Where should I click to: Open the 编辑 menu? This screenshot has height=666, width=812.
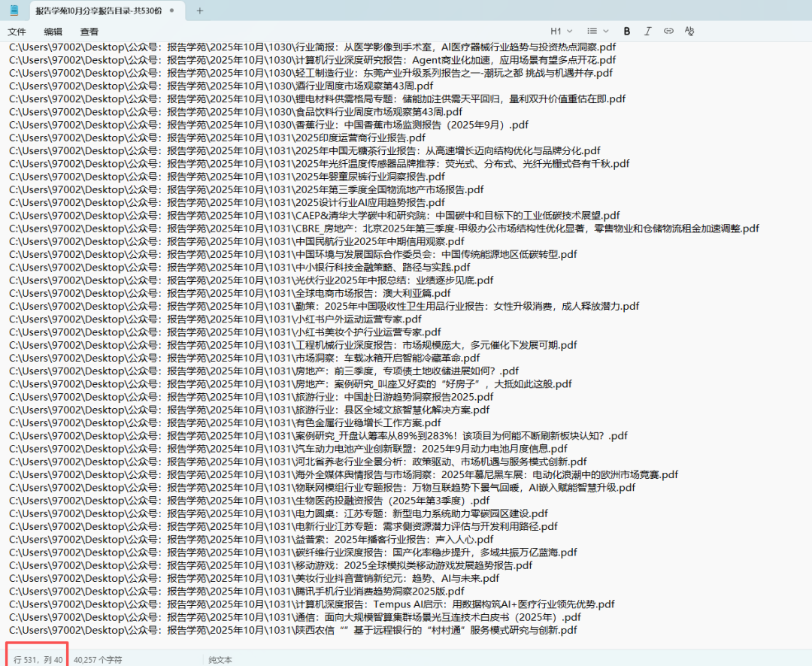pyautogui.click(x=53, y=32)
